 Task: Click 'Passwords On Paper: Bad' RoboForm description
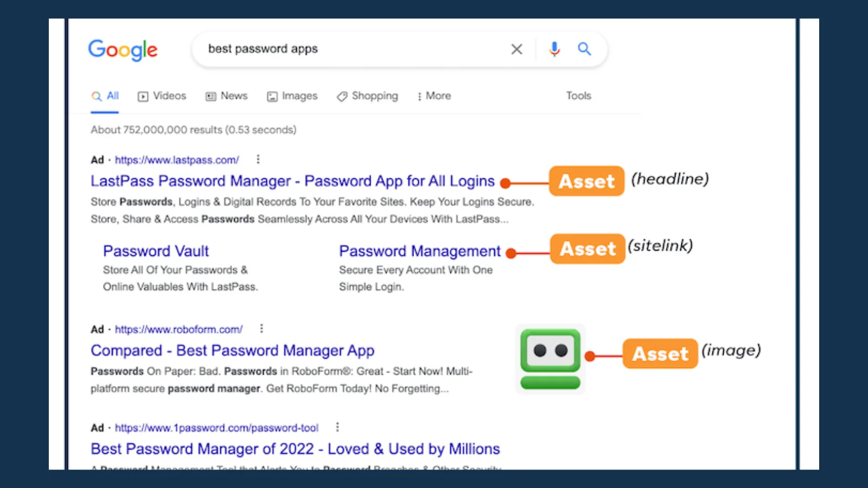coord(282,380)
